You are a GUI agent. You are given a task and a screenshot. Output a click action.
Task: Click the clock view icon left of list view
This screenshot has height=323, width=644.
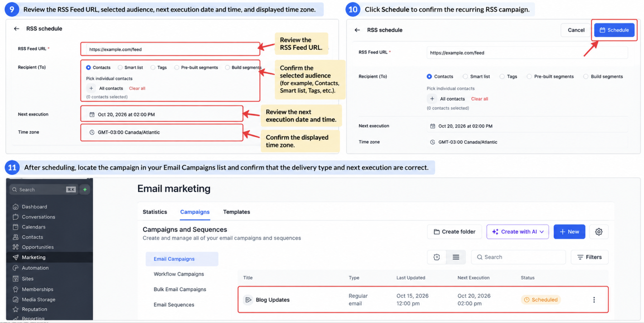436,257
